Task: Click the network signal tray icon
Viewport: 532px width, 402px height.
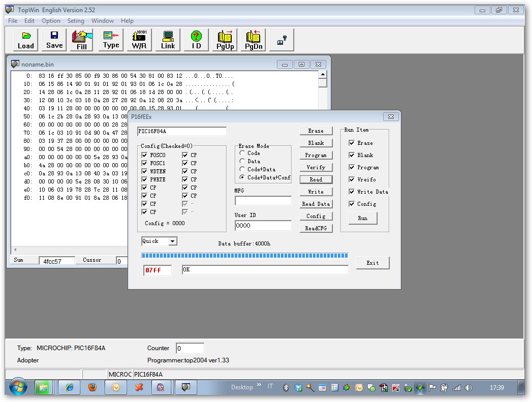Action: [457, 388]
